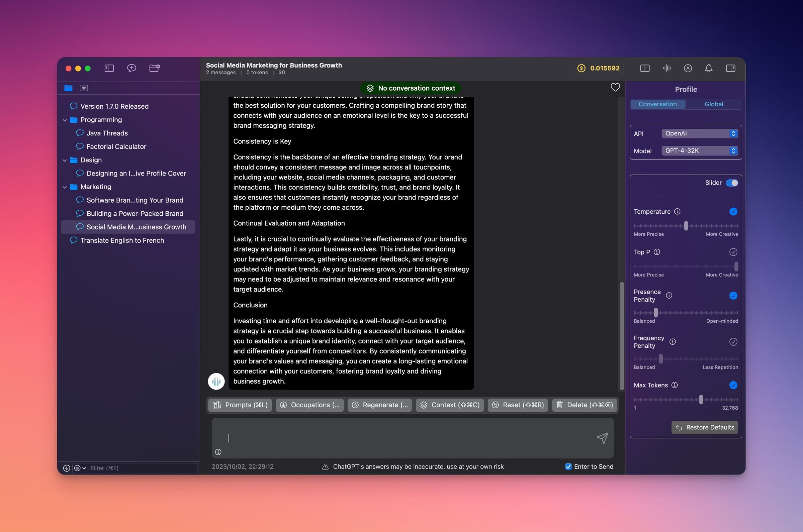The height and width of the screenshot is (532, 803).
Task: Show favorite conversations in the sidebar
Action: 84,88
